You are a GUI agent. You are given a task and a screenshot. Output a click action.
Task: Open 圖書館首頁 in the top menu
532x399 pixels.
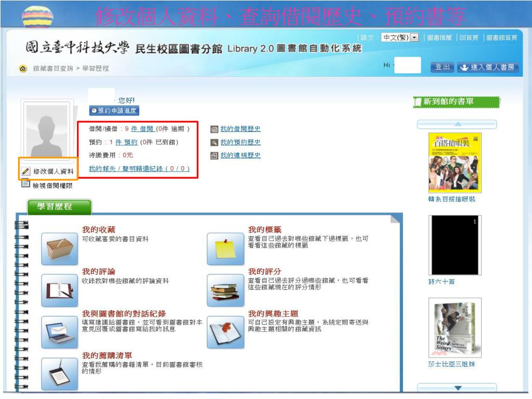501,37
